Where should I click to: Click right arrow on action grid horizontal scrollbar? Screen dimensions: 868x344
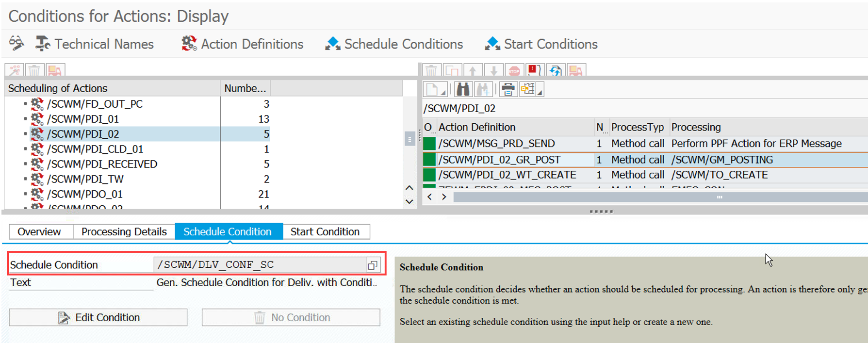click(444, 197)
